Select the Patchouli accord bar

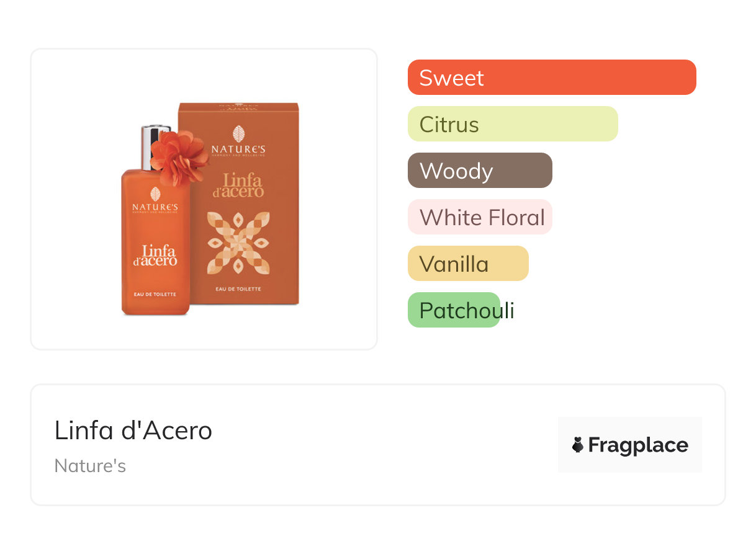tap(454, 310)
